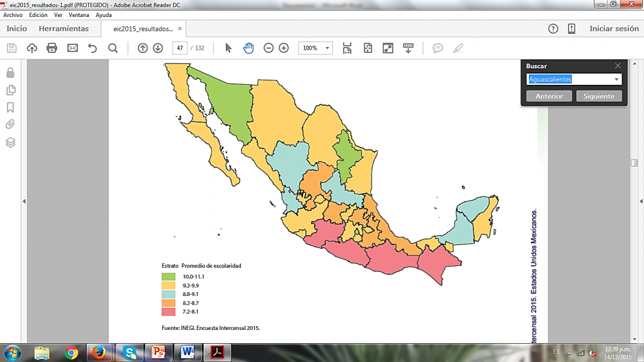This screenshot has height=362, width=644.
Task: Go to previous page arrow
Action: pyautogui.click(x=142, y=48)
